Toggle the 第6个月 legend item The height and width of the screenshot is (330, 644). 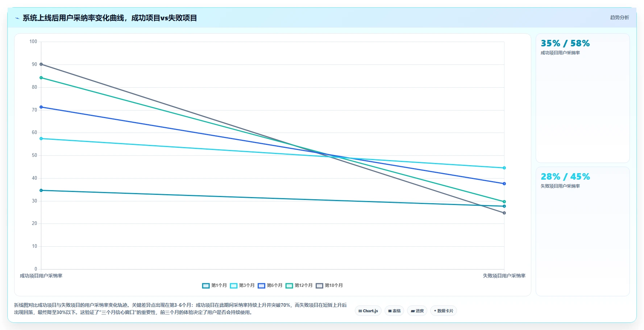270,285
